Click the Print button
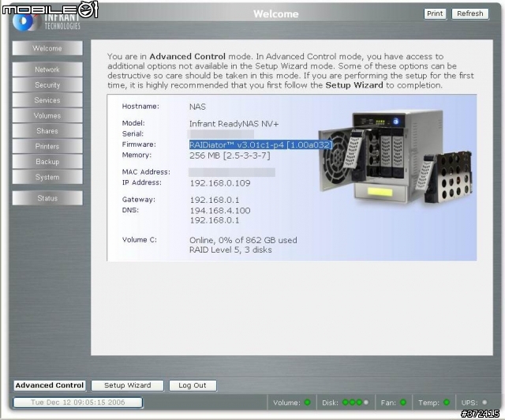 point(435,13)
